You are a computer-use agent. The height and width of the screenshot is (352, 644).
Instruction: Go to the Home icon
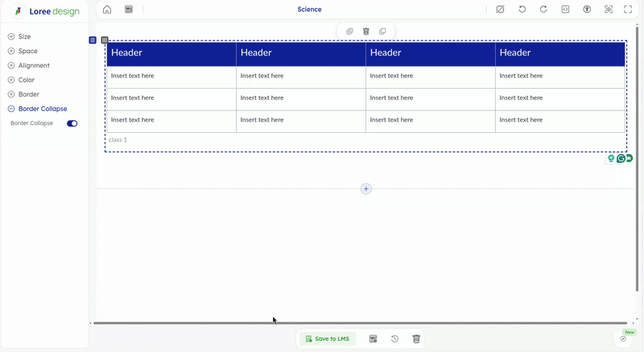click(x=107, y=10)
